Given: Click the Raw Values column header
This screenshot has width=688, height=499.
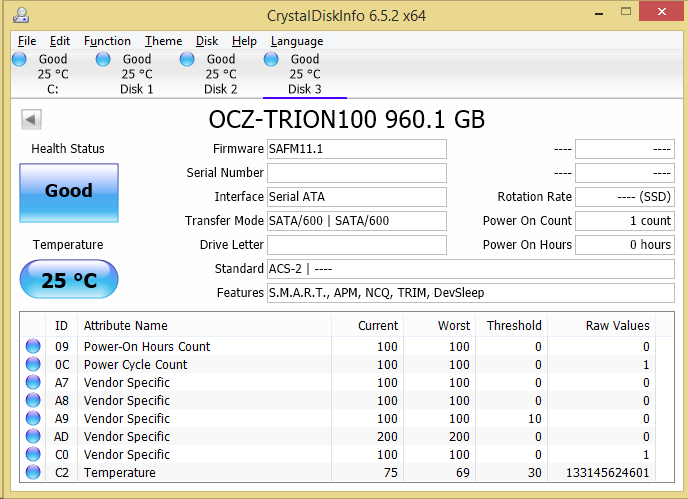Looking at the screenshot, I should [617, 326].
